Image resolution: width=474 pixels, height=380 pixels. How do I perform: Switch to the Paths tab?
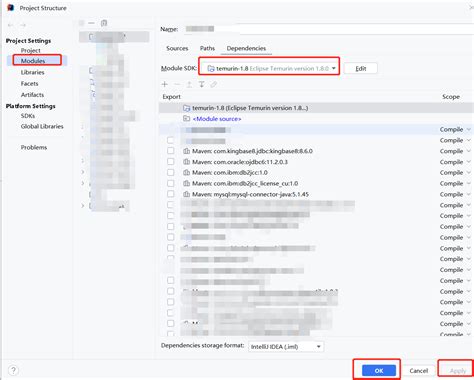[x=207, y=48]
